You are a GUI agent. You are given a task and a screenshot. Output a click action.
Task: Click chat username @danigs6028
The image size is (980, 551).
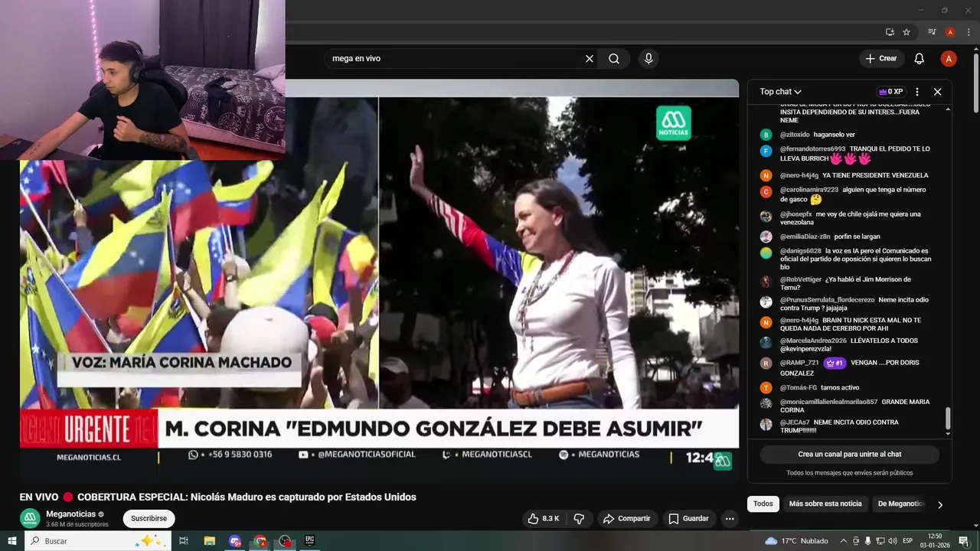[x=801, y=251]
